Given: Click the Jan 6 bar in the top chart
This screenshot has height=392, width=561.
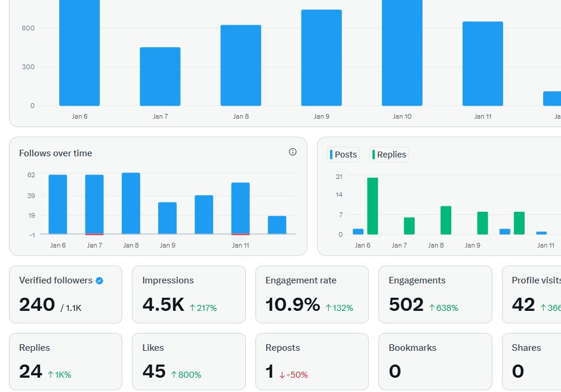Looking at the screenshot, I should [x=79, y=53].
